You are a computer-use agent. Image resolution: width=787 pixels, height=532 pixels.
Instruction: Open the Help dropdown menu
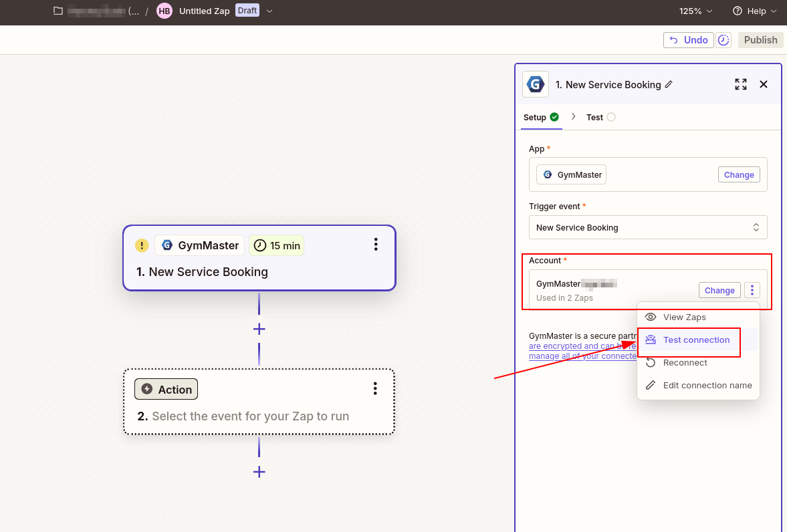[755, 11]
